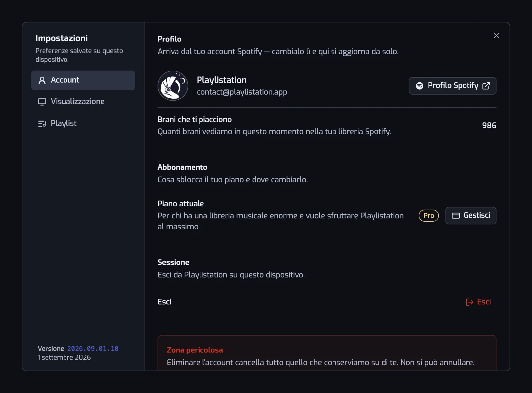Image resolution: width=532 pixels, height=393 pixels.
Task: Click the Pro plan badge
Action: click(429, 216)
